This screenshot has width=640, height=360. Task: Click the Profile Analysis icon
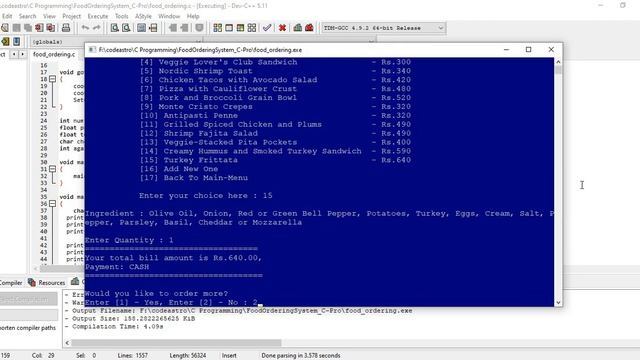tap(298, 28)
